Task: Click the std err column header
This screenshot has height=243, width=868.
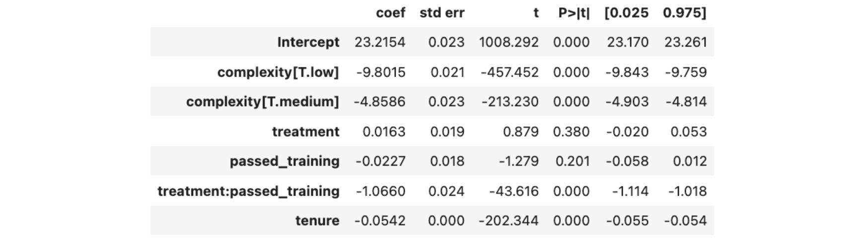Action: point(442,13)
